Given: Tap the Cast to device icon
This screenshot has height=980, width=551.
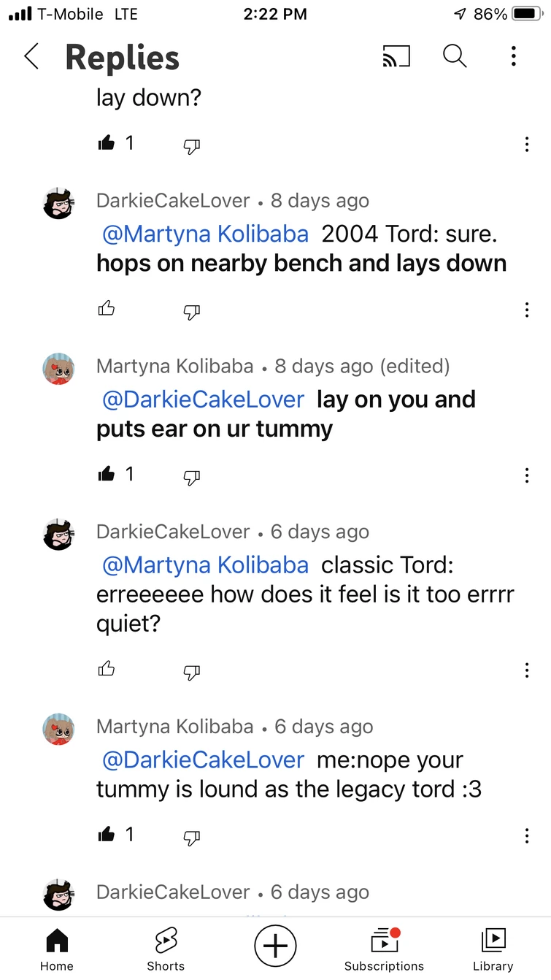Looking at the screenshot, I should 396,56.
